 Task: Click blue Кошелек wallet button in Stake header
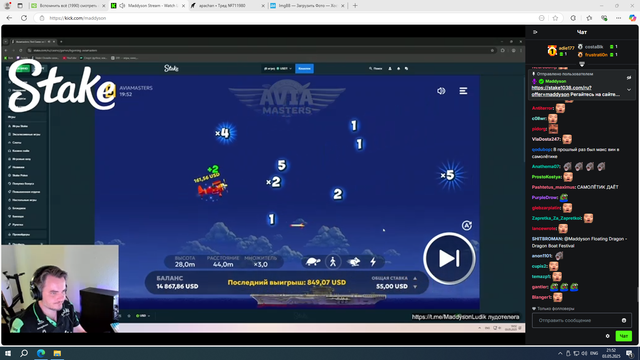coord(304,69)
